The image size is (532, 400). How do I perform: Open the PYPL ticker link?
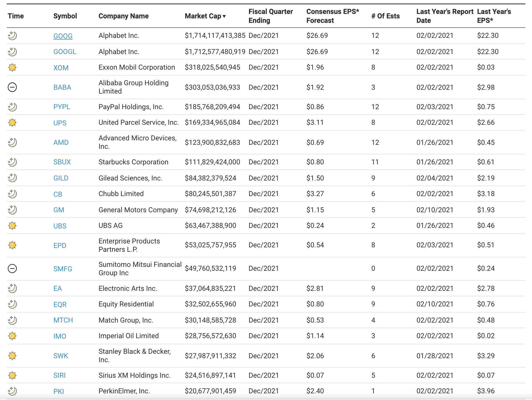(62, 107)
